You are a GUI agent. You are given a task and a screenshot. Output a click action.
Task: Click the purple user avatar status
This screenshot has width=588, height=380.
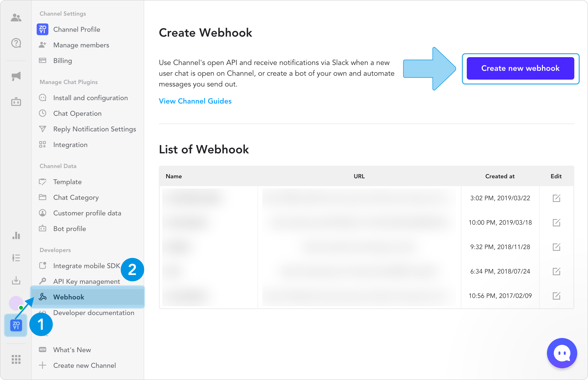pyautogui.click(x=16, y=303)
